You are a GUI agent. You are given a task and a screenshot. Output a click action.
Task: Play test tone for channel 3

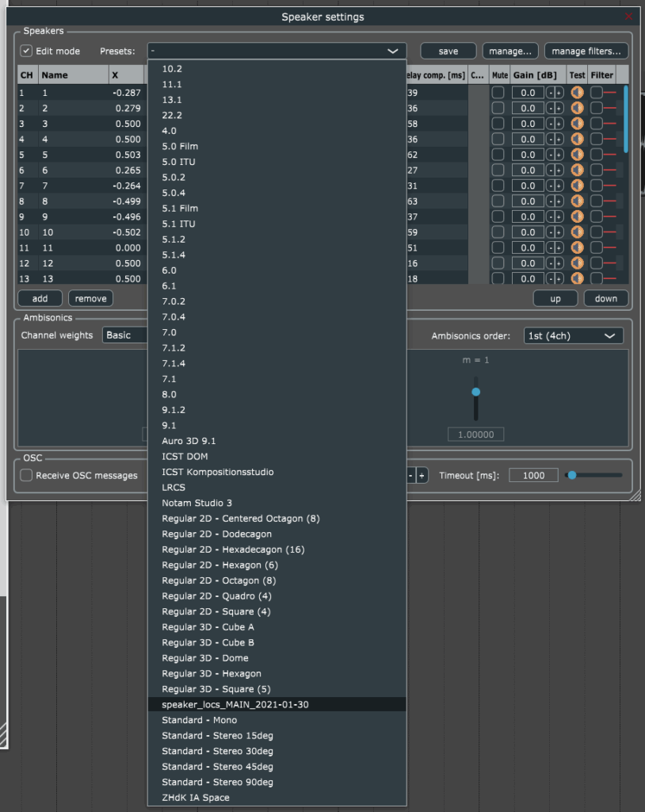(577, 124)
